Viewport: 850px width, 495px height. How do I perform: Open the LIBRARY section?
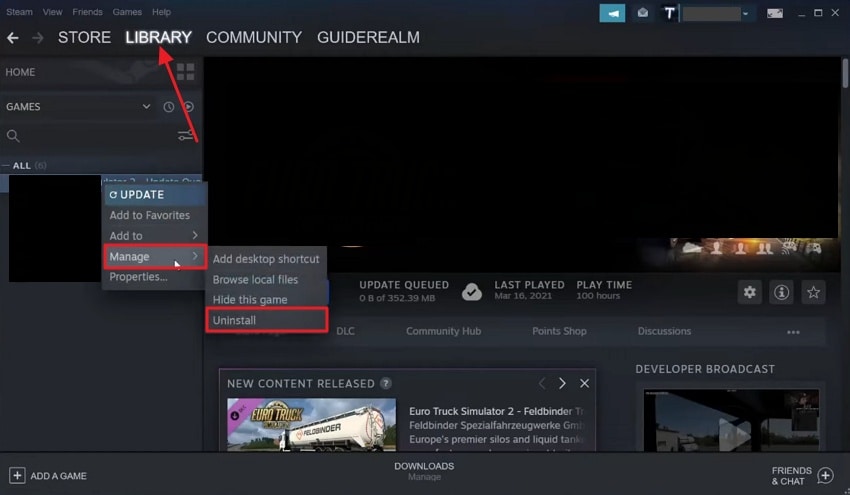[x=158, y=37]
